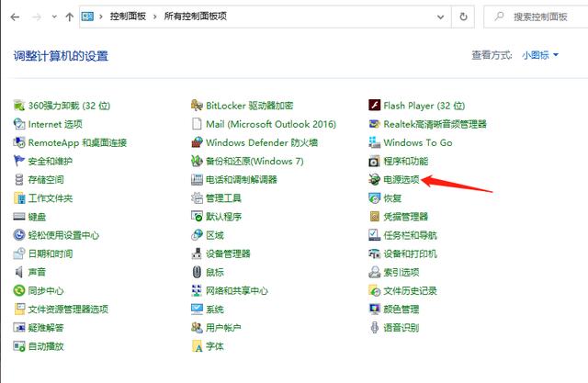Click the Flash Player (32 位) icon
Image resolution: width=588 pixels, height=383 pixels.
[x=374, y=106]
